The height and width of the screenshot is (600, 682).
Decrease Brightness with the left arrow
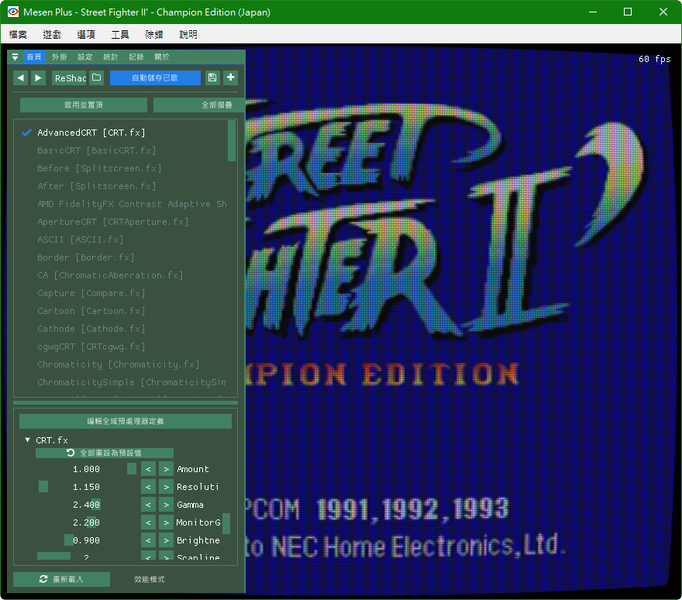pos(148,540)
